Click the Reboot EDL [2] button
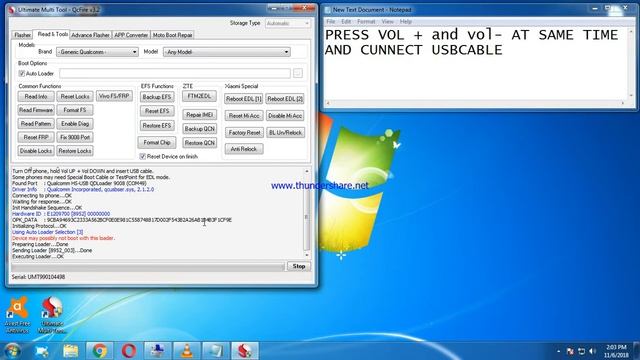This screenshot has width=640, height=360. click(x=285, y=99)
